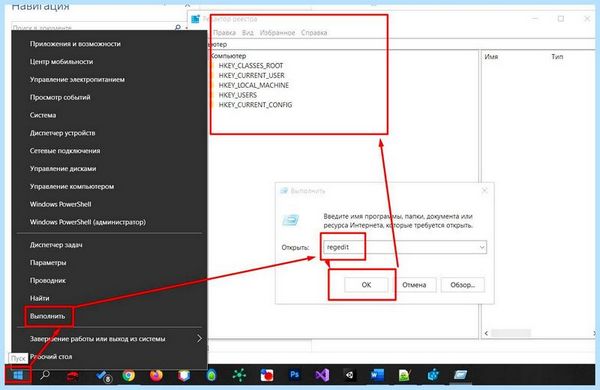Open the Справка menu in Registry Editor
600x390 pixels.
tap(314, 33)
